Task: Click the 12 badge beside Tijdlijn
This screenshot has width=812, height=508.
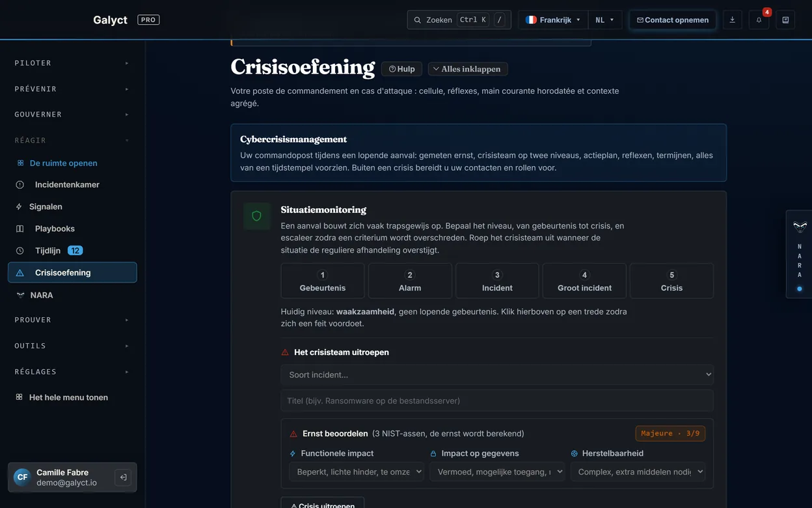Action: pyautogui.click(x=75, y=251)
